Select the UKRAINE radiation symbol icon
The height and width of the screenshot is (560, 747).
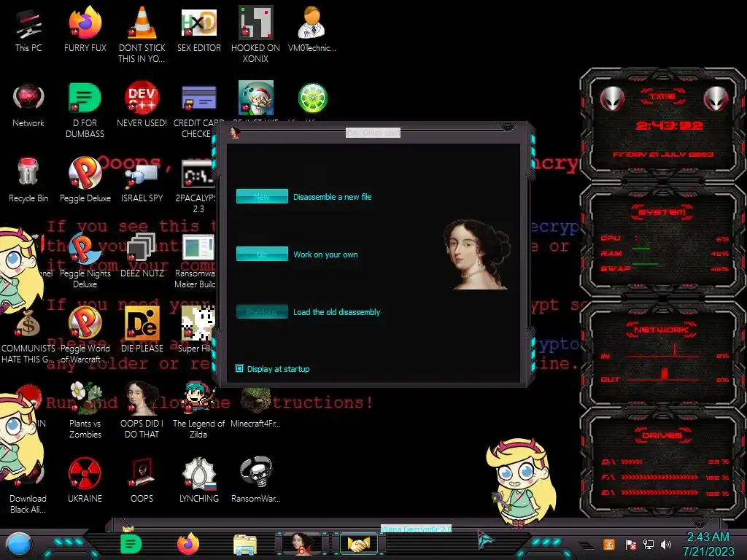[85, 480]
